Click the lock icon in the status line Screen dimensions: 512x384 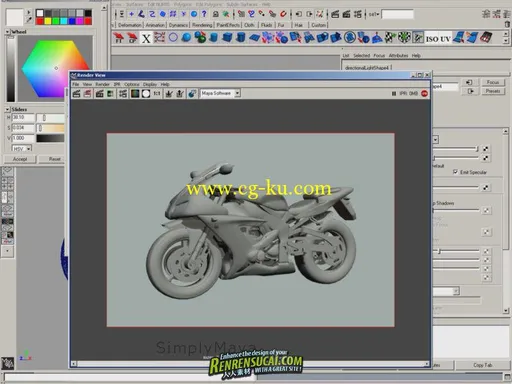coord(215,14)
